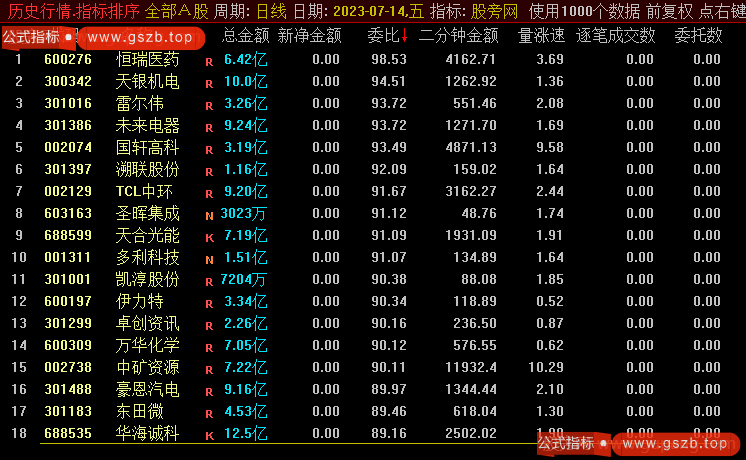The height and width of the screenshot is (460, 746).
Task: Click the K marker beside 华海诚科
Action: tap(209, 436)
